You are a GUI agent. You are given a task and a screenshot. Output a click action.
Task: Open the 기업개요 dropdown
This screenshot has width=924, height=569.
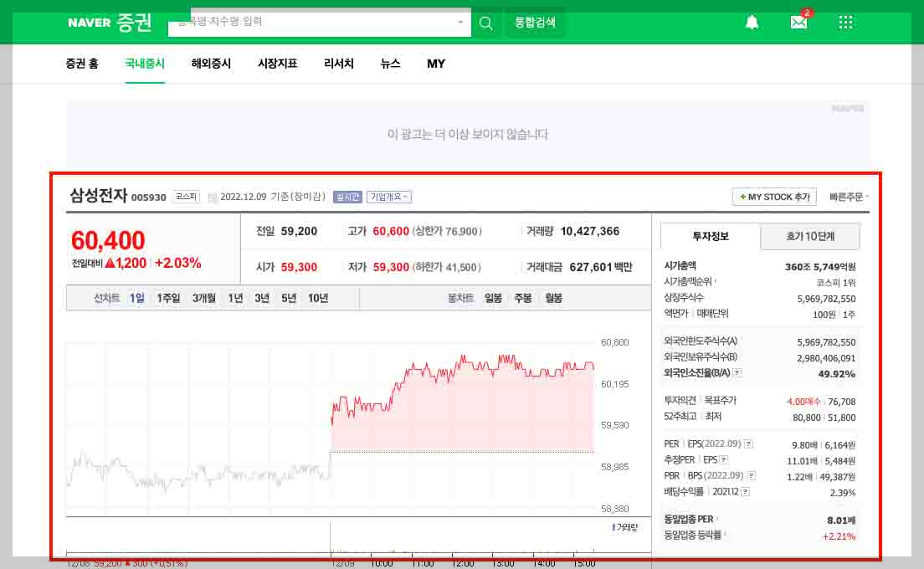tap(389, 197)
